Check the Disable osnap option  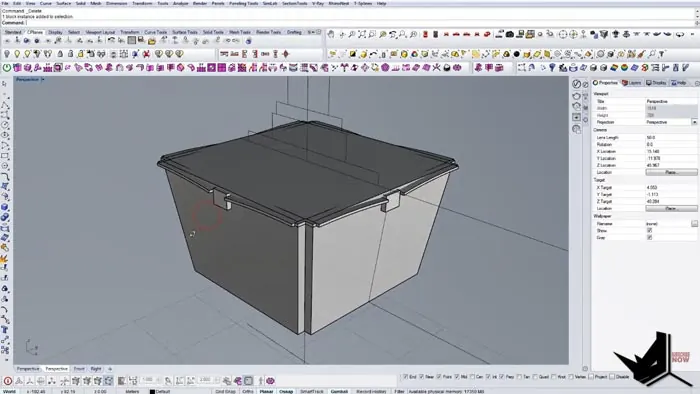(612, 377)
